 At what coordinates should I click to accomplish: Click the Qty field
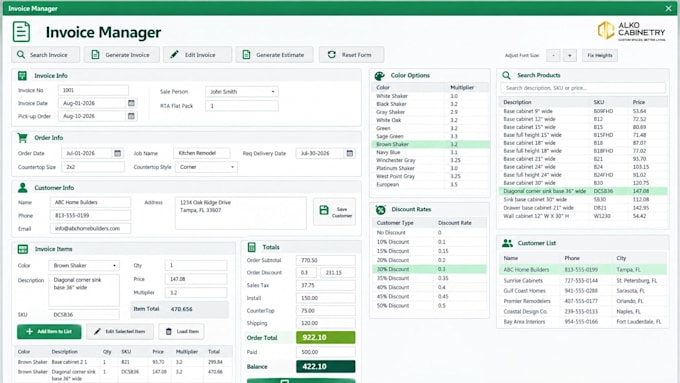pyautogui.click(x=196, y=265)
